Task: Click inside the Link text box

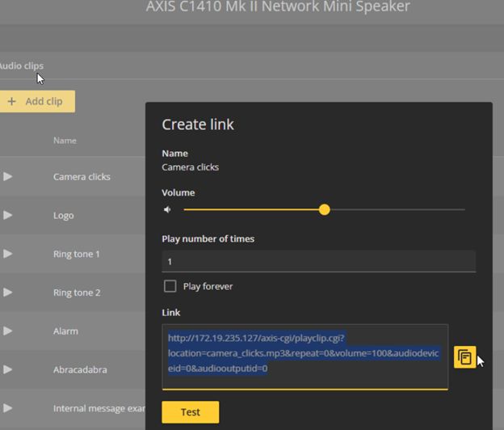Action: [x=305, y=356]
